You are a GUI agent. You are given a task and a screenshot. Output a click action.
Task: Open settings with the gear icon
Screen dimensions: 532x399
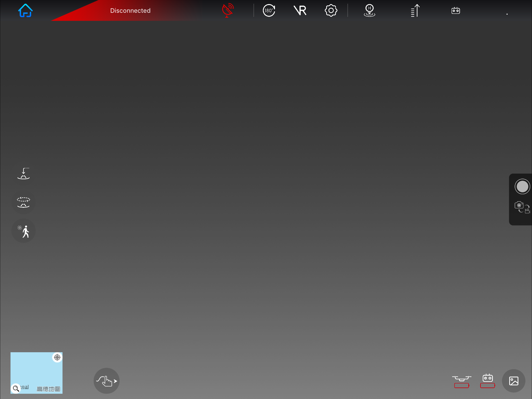331,11
